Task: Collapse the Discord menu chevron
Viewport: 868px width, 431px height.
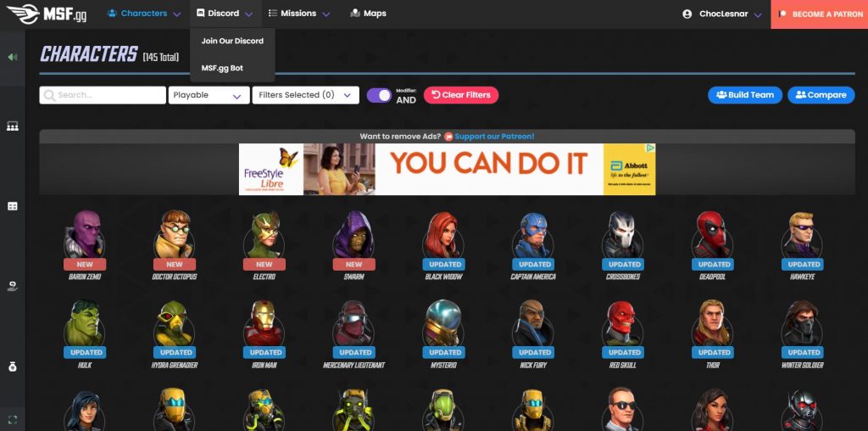Action: click(248, 14)
